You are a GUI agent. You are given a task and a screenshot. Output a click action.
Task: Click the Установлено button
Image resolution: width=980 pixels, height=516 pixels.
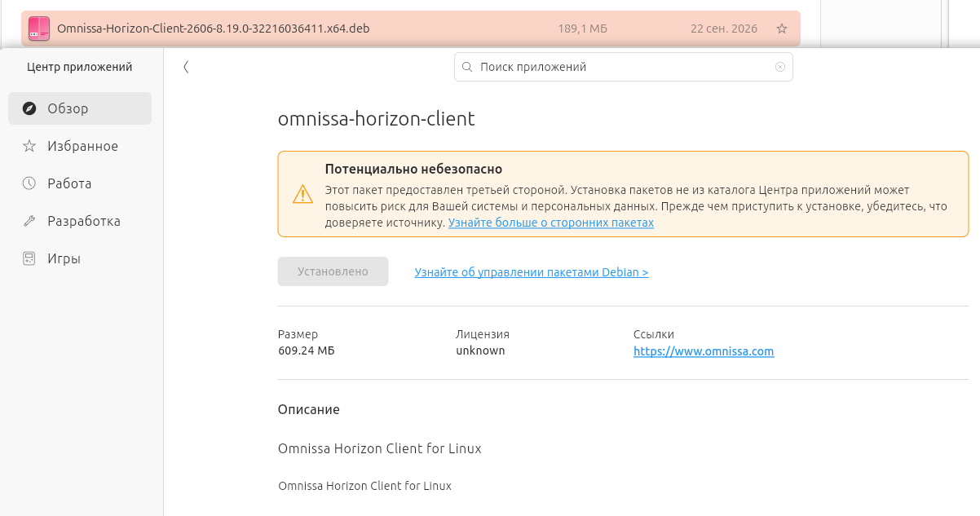(x=333, y=271)
